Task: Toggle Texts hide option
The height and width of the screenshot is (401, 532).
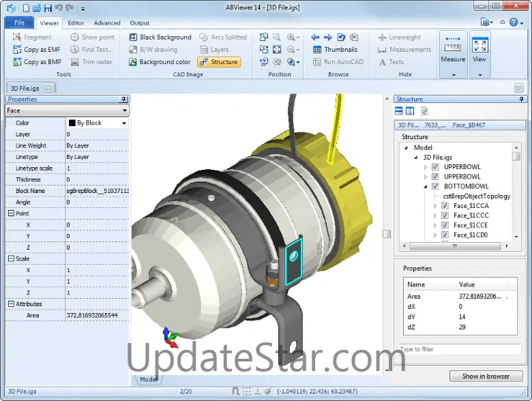Action: click(391, 62)
